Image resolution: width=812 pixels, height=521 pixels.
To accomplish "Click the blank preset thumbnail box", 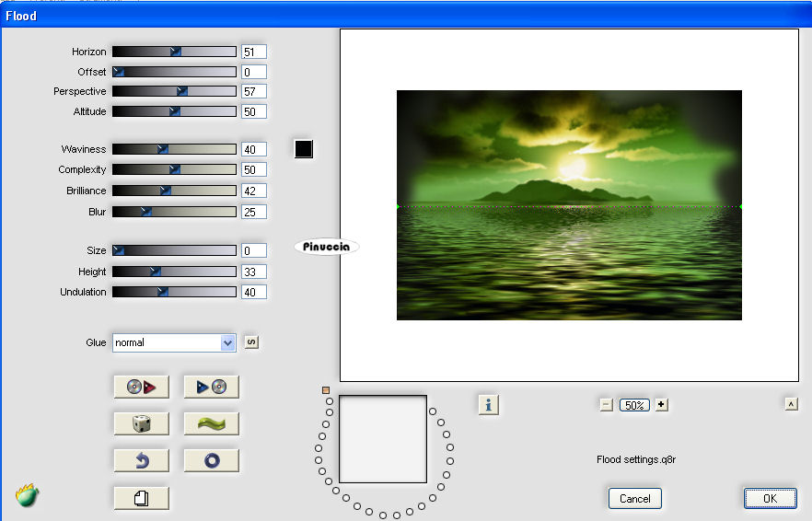I will [383, 439].
